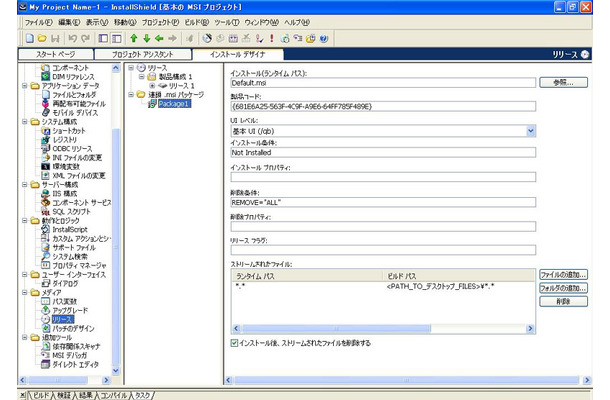Collapse the メディア folder node
The width and height of the screenshot is (610, 400).
25,292
